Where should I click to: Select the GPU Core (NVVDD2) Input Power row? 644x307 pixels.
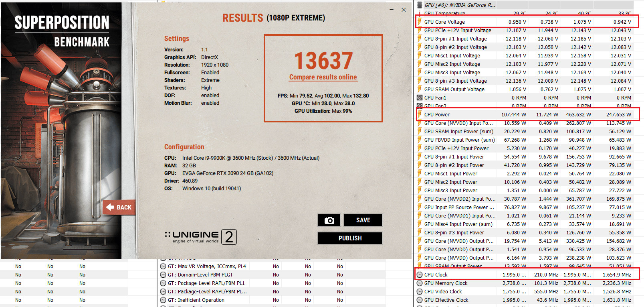click(525, 199)
